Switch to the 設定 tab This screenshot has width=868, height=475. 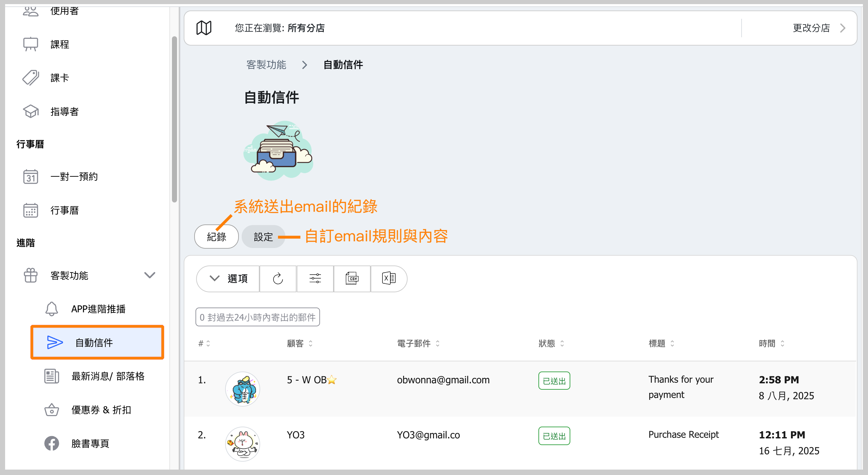tap(263, 237)
